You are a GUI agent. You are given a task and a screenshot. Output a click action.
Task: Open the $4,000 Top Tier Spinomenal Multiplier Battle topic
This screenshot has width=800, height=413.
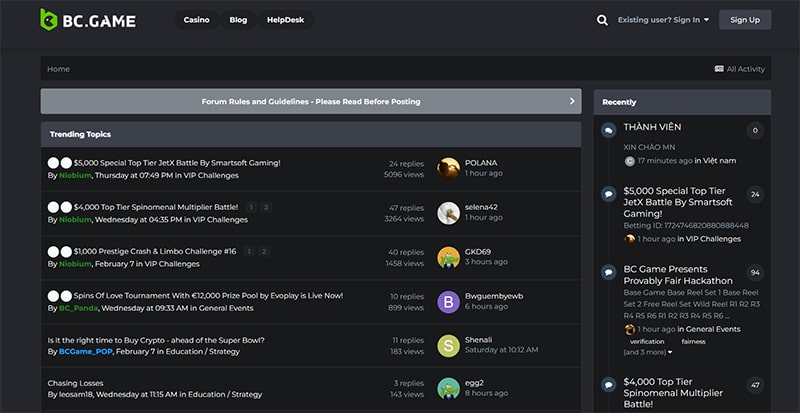tap(156, 207)
